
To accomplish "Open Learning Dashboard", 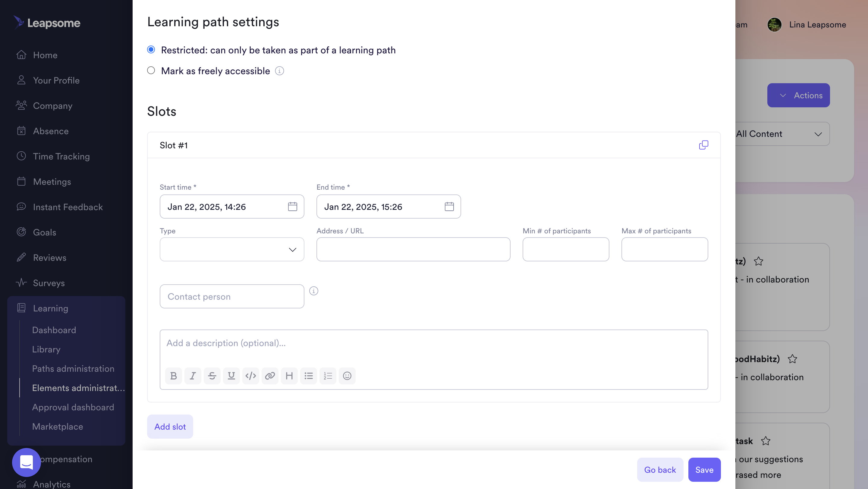I will 54,330.
